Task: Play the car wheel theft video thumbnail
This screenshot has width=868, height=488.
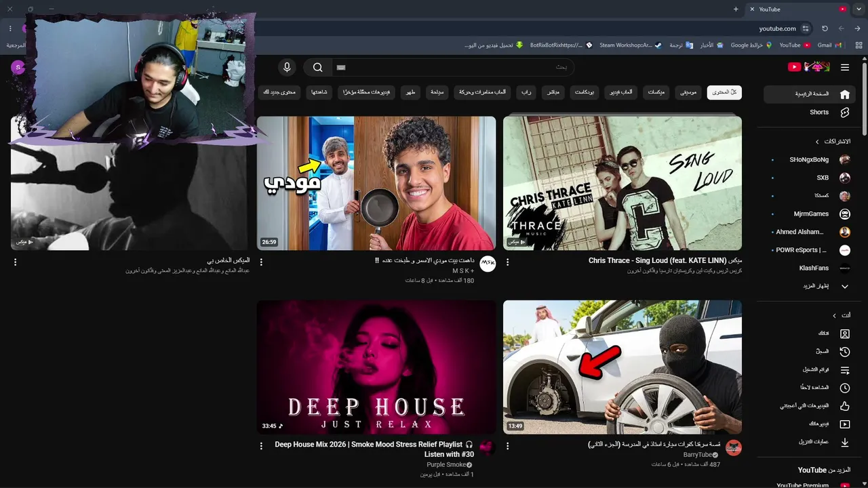Action: (623, 367)
